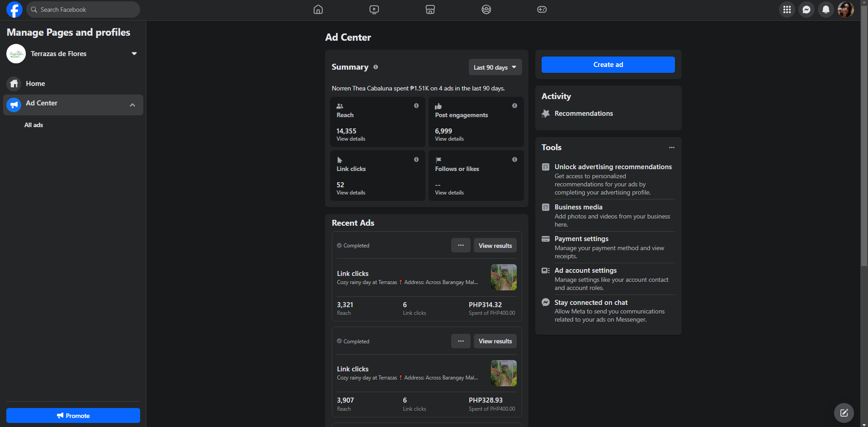Click the new message compose icon
This screenshot has height=427, width=868.
844,413
